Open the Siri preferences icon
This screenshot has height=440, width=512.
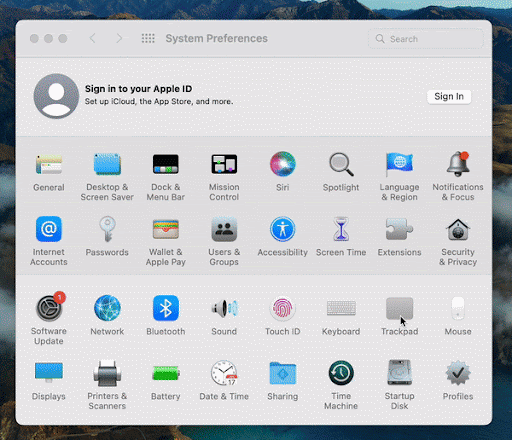[x=282, y=164]
